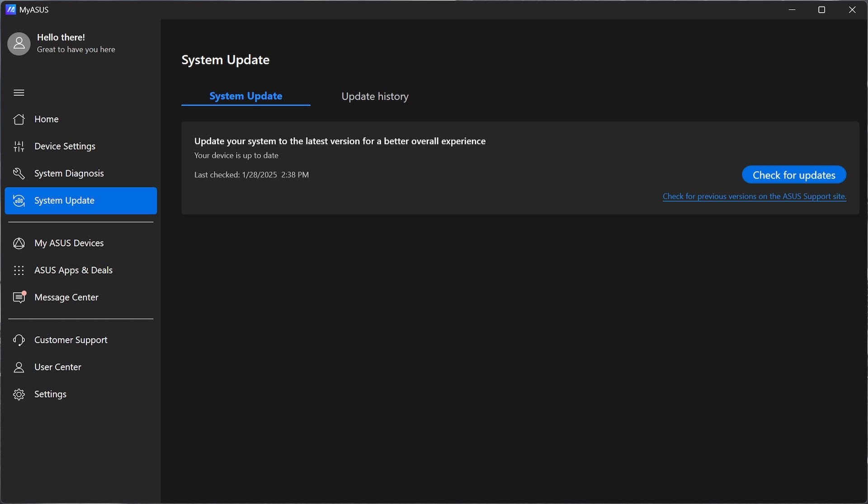The image size is (868, 504).
Task: Click the Home house icon
Action: pyautogui.click(x=19, y=119)
